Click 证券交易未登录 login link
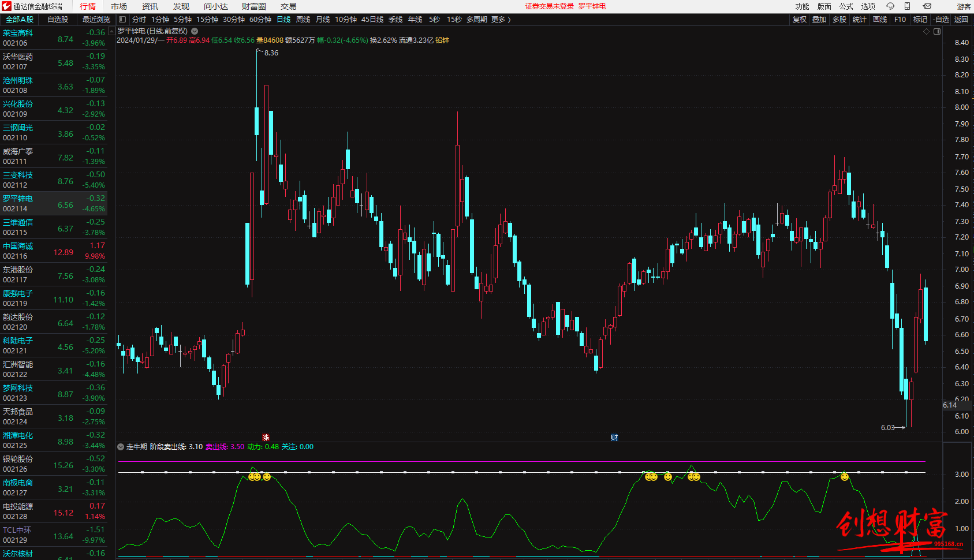Image resolution: width=974 pixels, height=560 pixels. (x=550, y=6)
